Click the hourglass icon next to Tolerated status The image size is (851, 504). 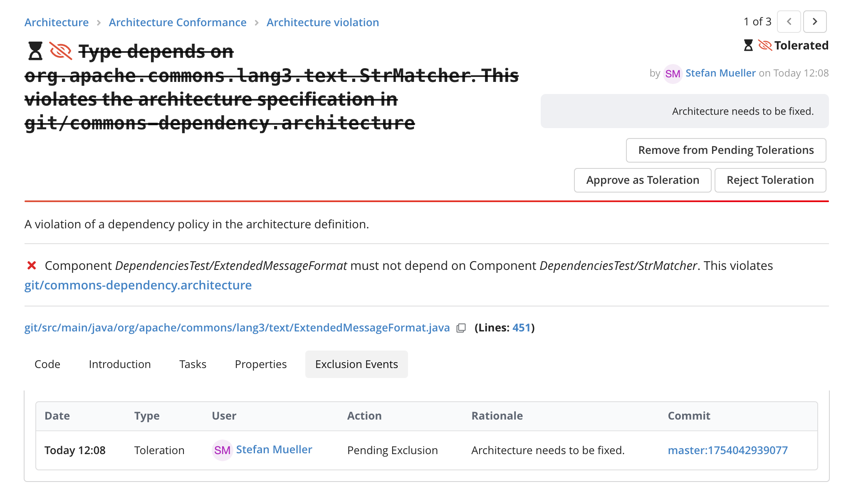tap(748, 45)
